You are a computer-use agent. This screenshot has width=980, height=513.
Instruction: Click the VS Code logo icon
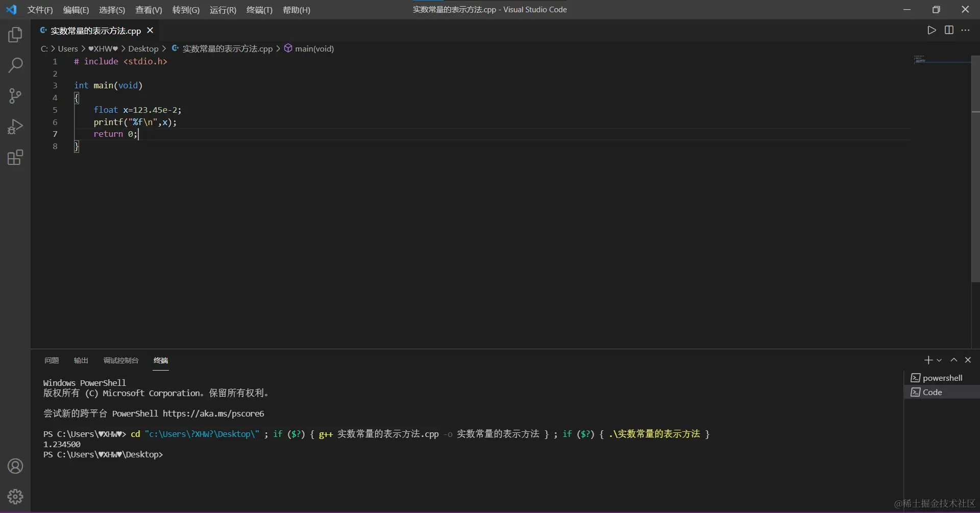point(11,10)
